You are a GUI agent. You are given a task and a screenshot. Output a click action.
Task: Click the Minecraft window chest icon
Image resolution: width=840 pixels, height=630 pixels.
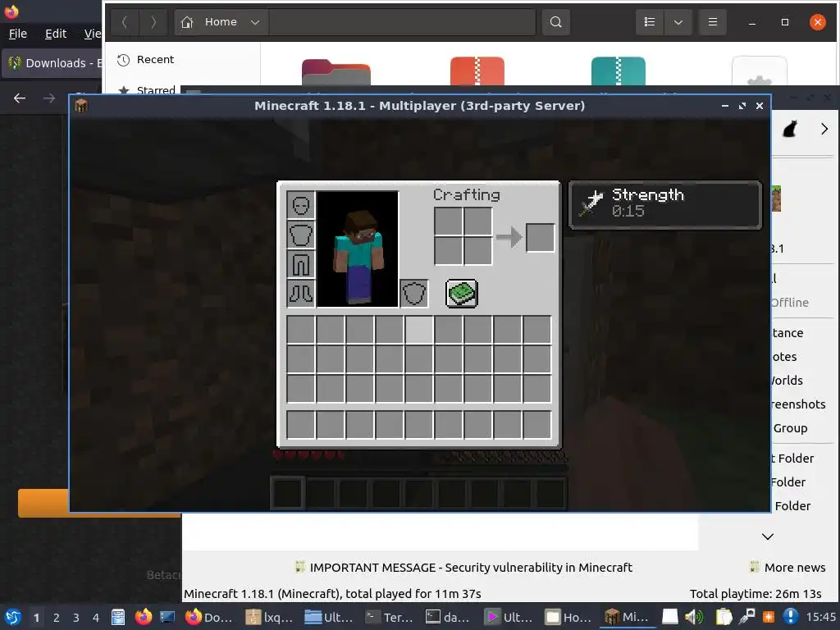[x=81, y=106]
